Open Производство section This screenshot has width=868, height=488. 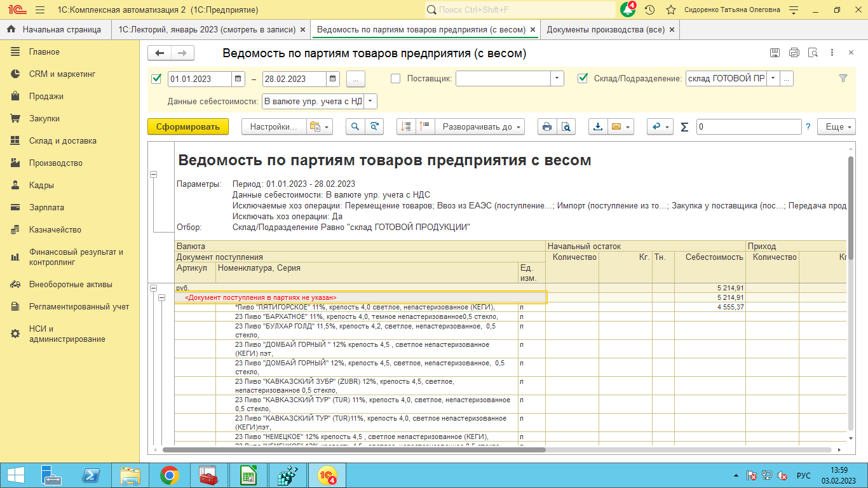[x=56, y=163]
